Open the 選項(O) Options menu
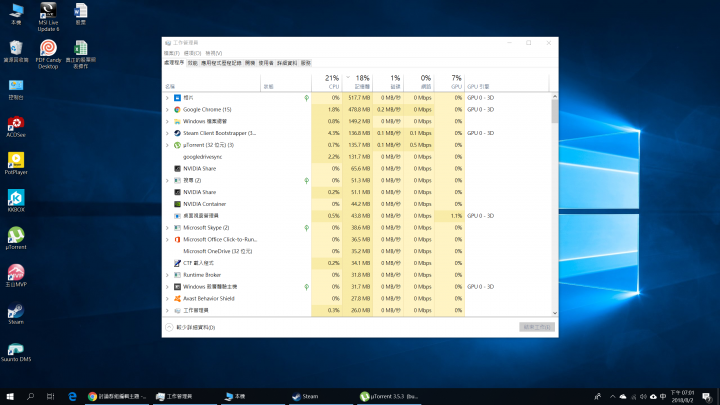Screen dimensions: 720x405 (x=192, y=53)
